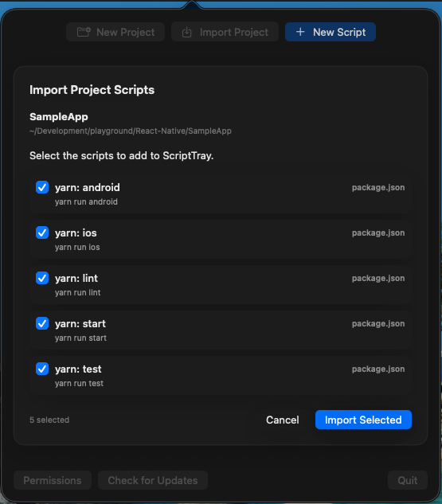Click Check for Updates
The height and width of the screenshot is (504, 442).
click(x=153, y=480)
